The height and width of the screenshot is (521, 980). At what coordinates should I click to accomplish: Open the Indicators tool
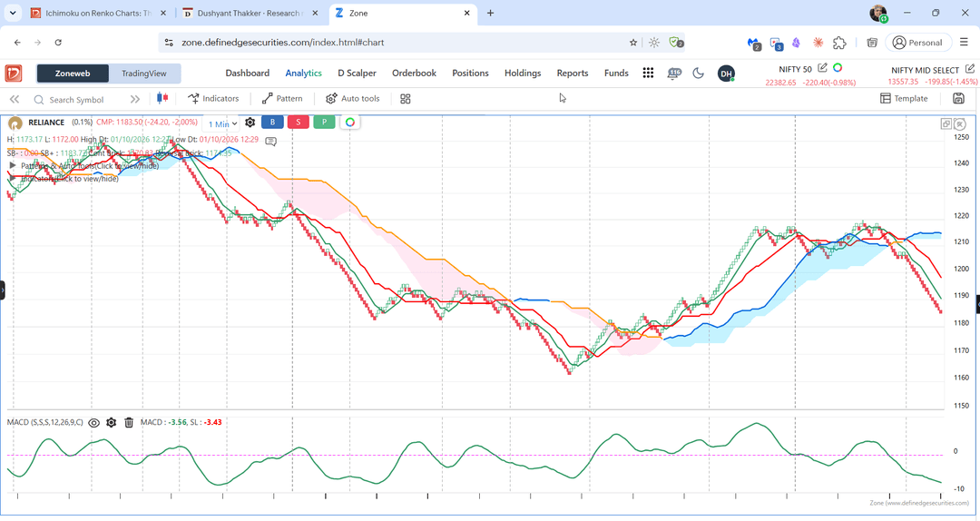(214, 98)
